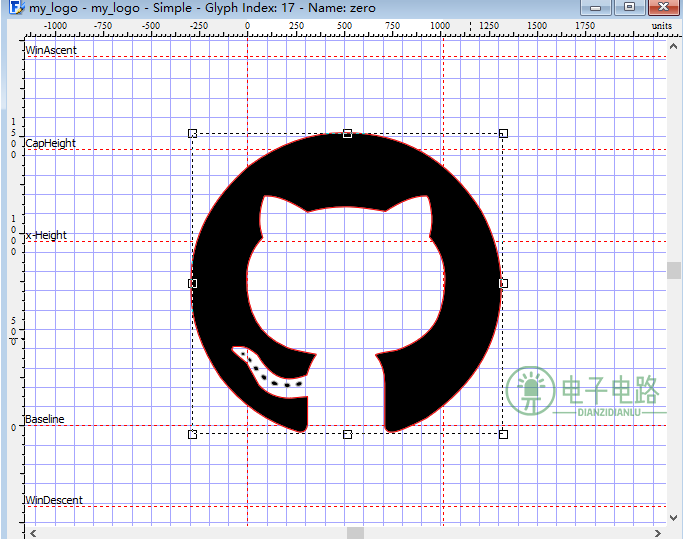Screen dimensions: 683x539
Task: Maximize the glyph editor window
Action: [629, 7]
